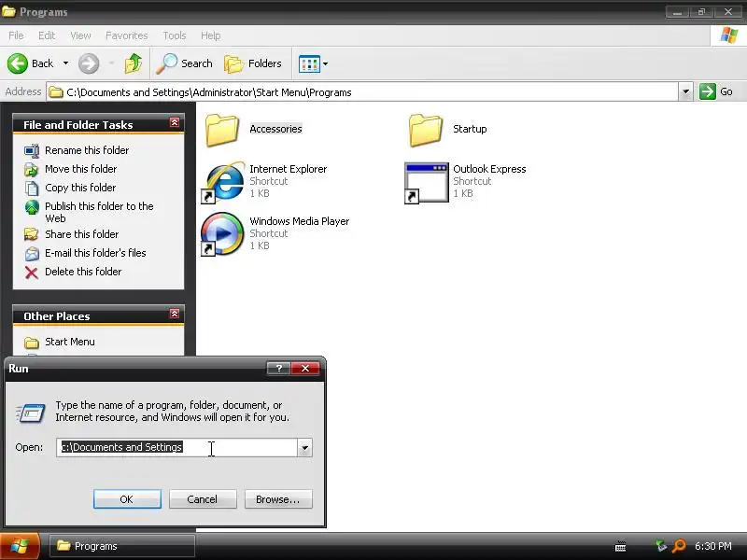747x560 pixels.
Task: Click the red Delete X icon
Action: click(32, 273)
